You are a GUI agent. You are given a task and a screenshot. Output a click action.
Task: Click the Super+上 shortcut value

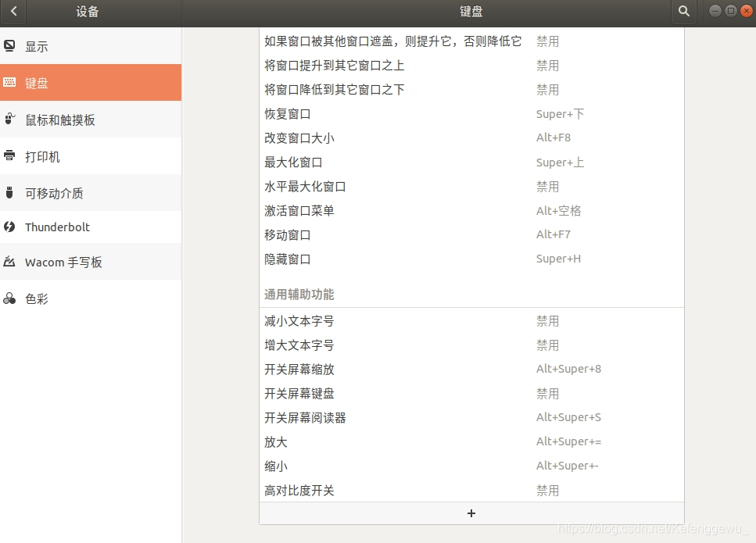[x=560, y=163]
